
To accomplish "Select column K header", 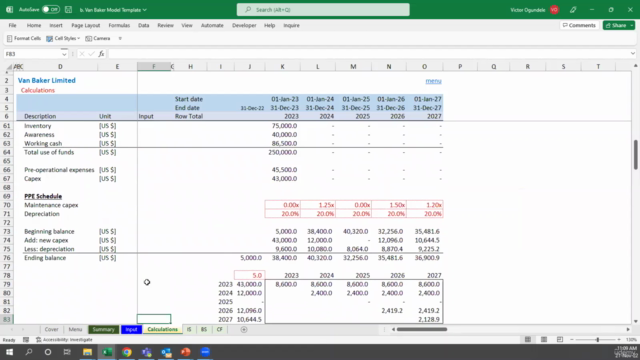I will point(282,67).
